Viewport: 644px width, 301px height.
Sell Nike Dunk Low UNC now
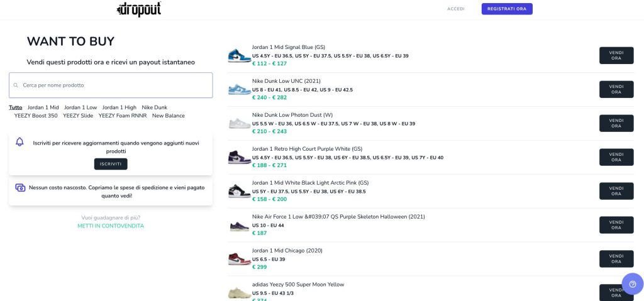coord(616,89)
